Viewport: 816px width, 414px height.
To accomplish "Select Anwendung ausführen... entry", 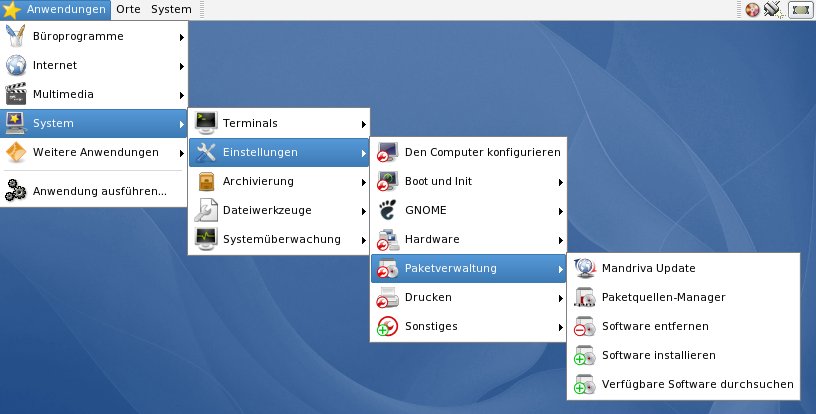I will pyautogui.click(x=94, y=191).
